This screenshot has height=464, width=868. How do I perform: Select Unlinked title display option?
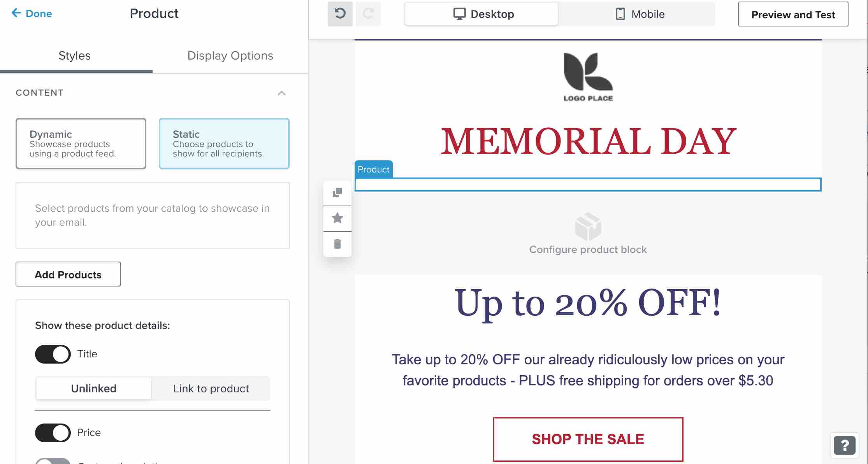[93, 388]
